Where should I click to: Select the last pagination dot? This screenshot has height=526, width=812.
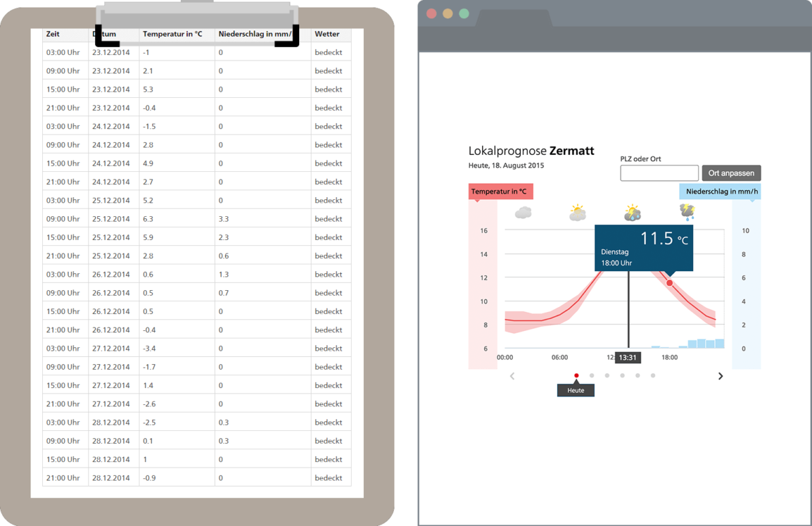653,375
